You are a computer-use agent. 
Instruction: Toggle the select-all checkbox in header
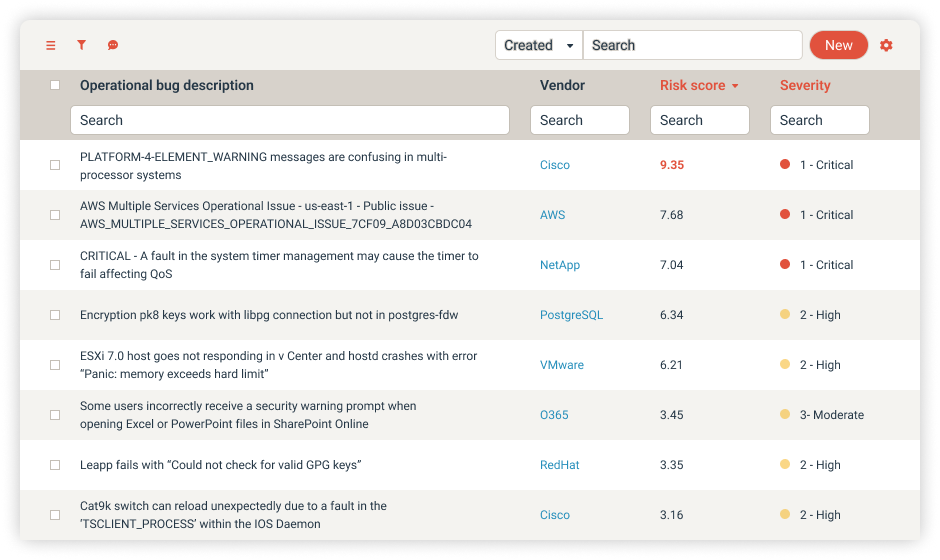coord(55,85)
